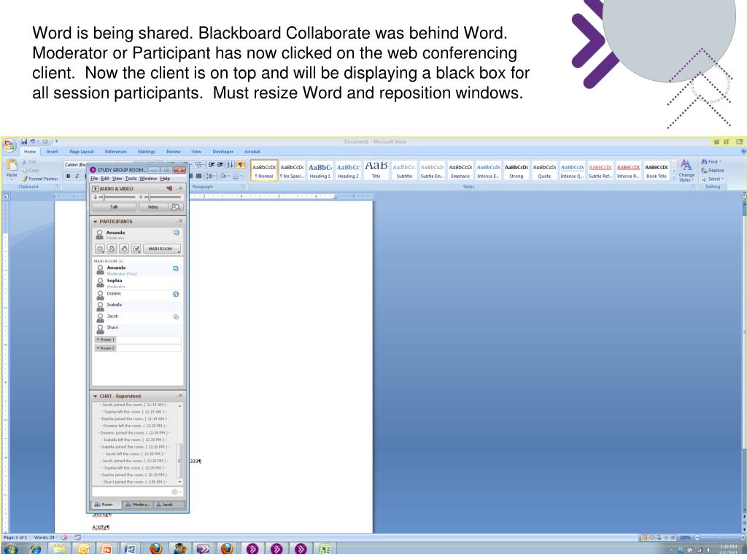The width and height of the screenshot is (747, 560).
Task: Open the Page Layout tab in Word
Action: 82,152
